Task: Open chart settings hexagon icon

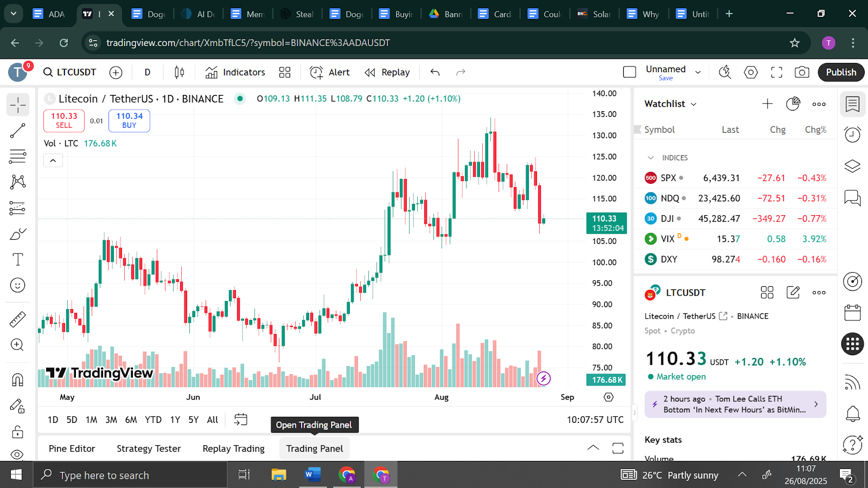Action: [751, 72]
